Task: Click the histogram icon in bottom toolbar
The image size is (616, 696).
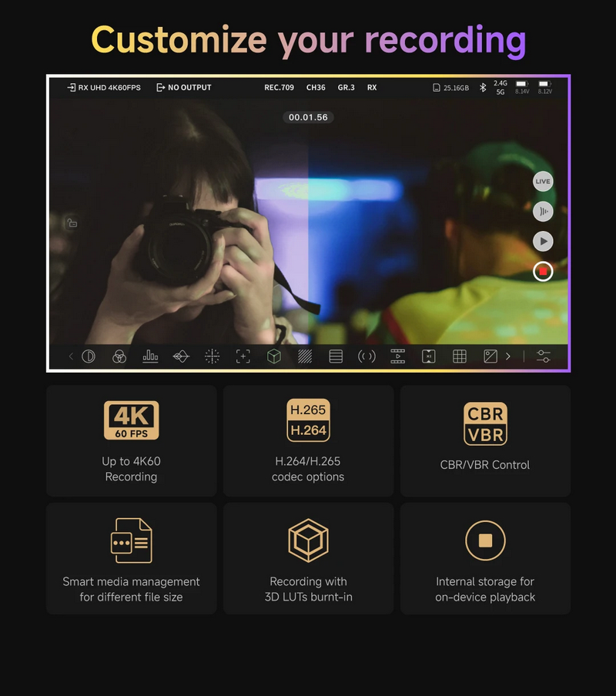Action: pos(150,356)
